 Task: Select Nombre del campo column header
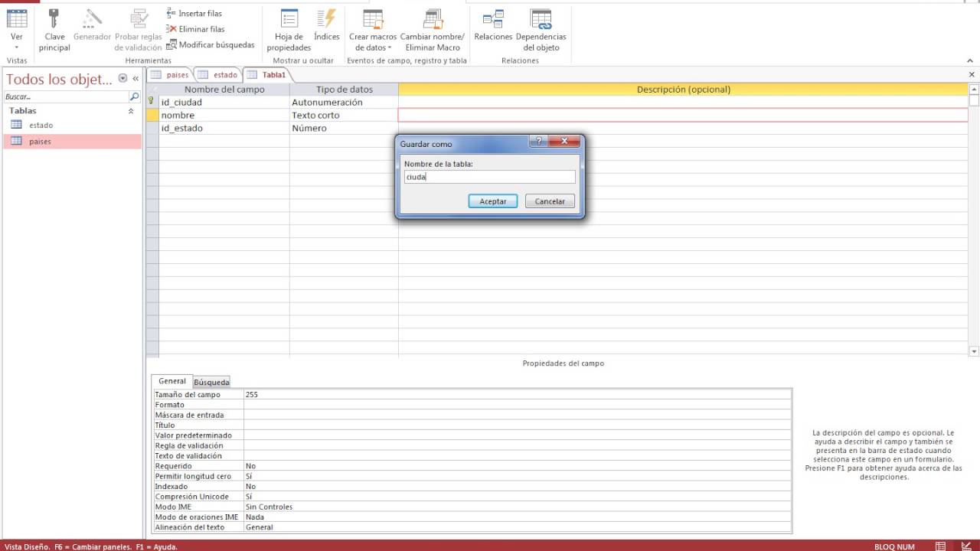[x=224, y=90]
